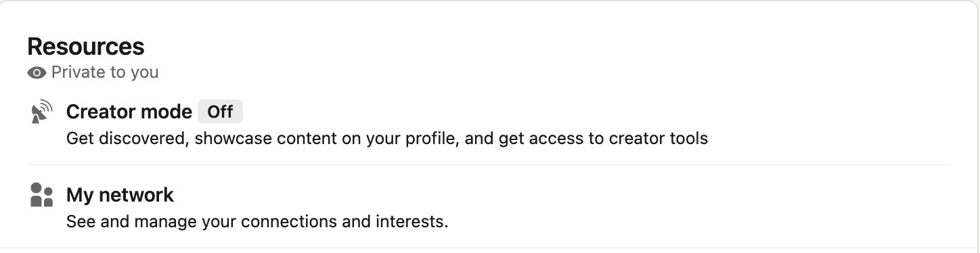Select the Private to you label
This screenshot has height=253, width=980.
point(105,72)
